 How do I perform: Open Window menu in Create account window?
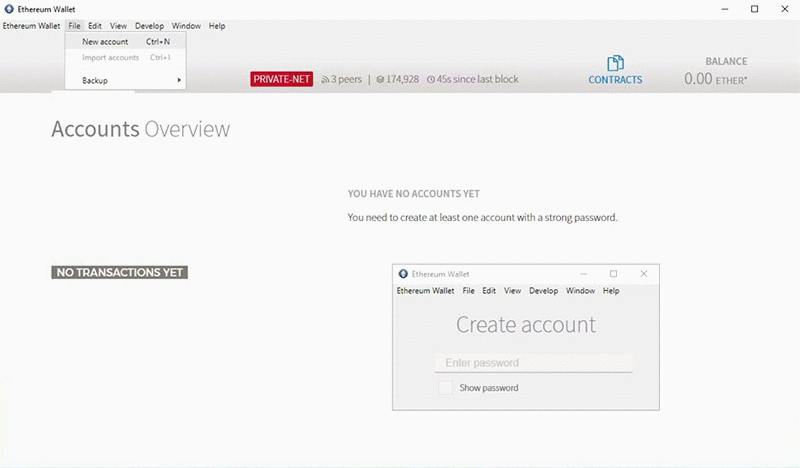[x=580, y=290]
